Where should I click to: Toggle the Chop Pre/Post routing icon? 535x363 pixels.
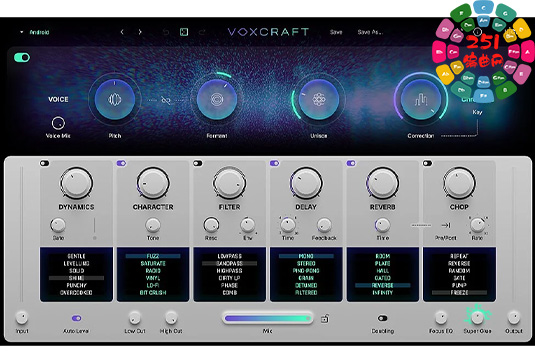point(446,225)
